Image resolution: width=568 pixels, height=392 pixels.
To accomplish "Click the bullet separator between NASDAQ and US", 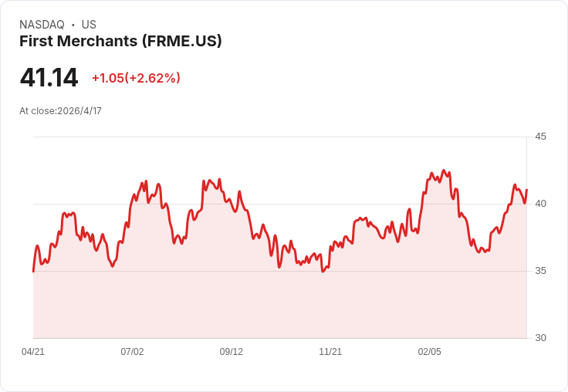I will (73, 25).
